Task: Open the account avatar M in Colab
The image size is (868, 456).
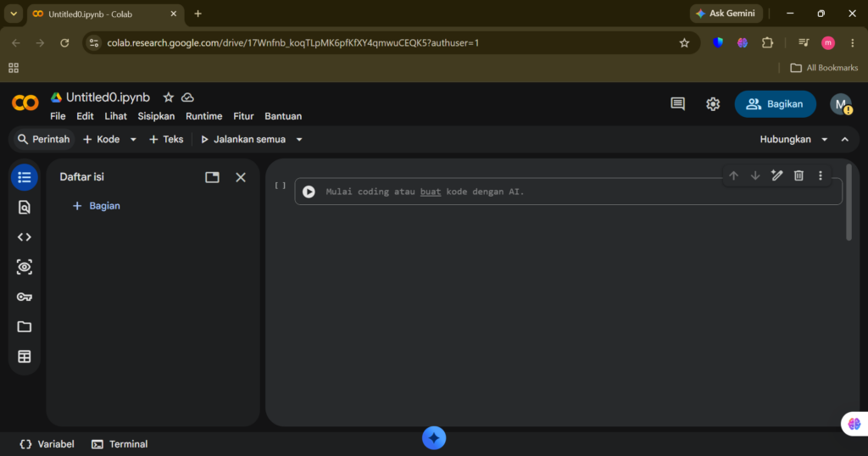Action: click(841, 104)
